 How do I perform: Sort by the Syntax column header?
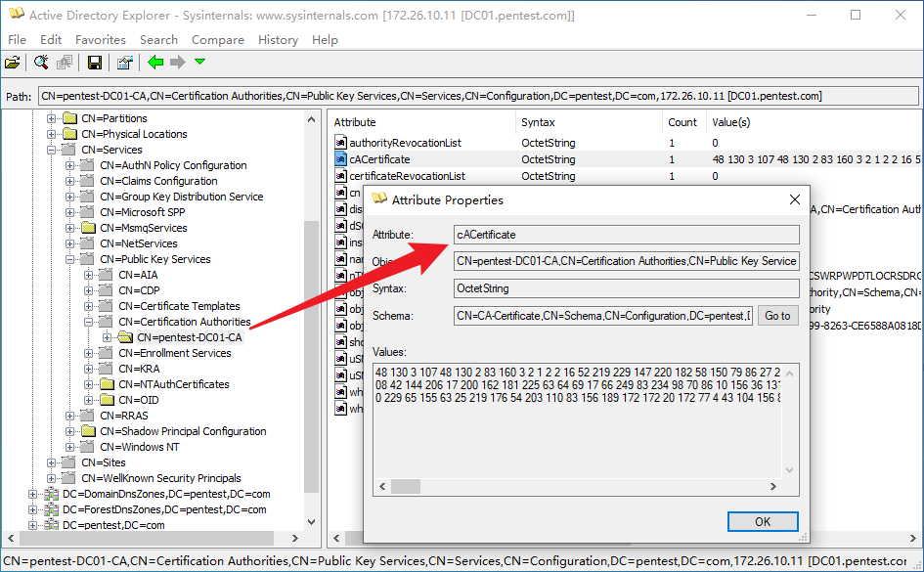pyautogui.click(x=589, y=122)
